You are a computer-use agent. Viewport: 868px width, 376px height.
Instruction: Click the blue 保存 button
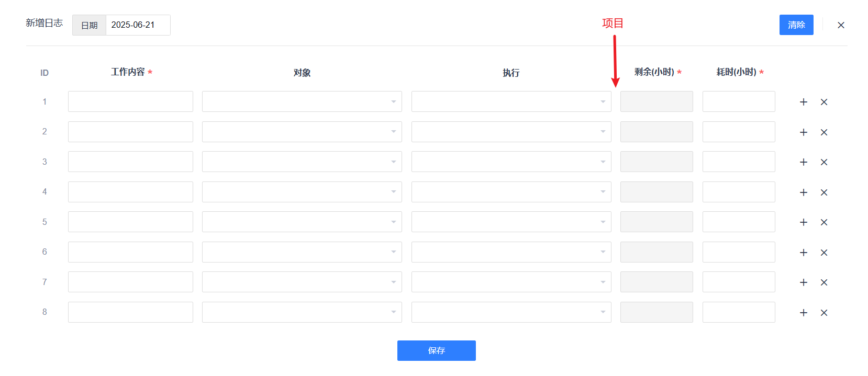click(437, 350)
